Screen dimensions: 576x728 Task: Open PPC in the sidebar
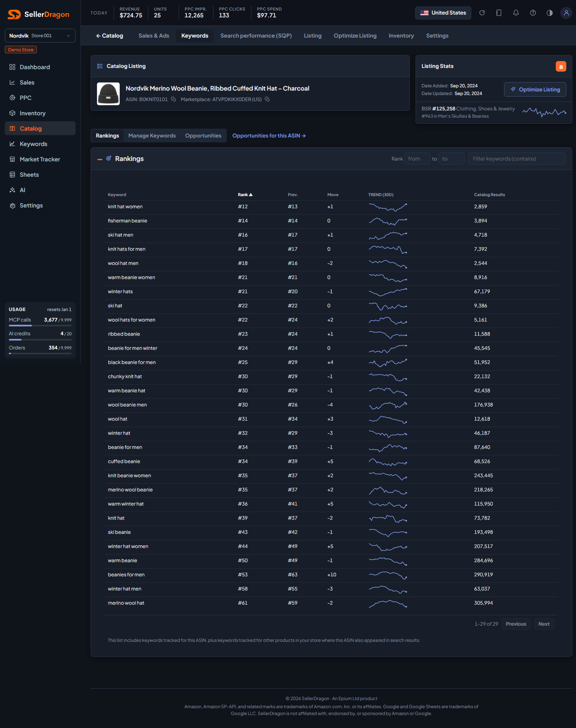pyautogui.click(x=40, y=98)
